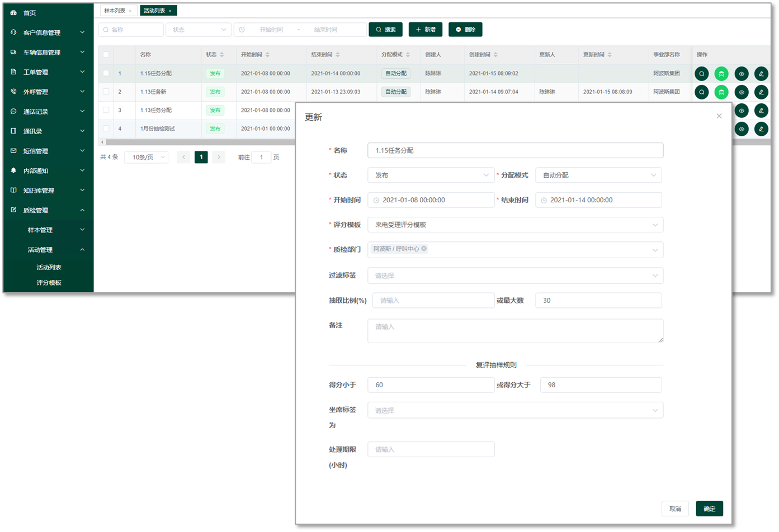Image resolution: width=779 pixels, height=532 pixels.
Task: Click the sort arrows on 状态 column header
Action: coord(222,55)
